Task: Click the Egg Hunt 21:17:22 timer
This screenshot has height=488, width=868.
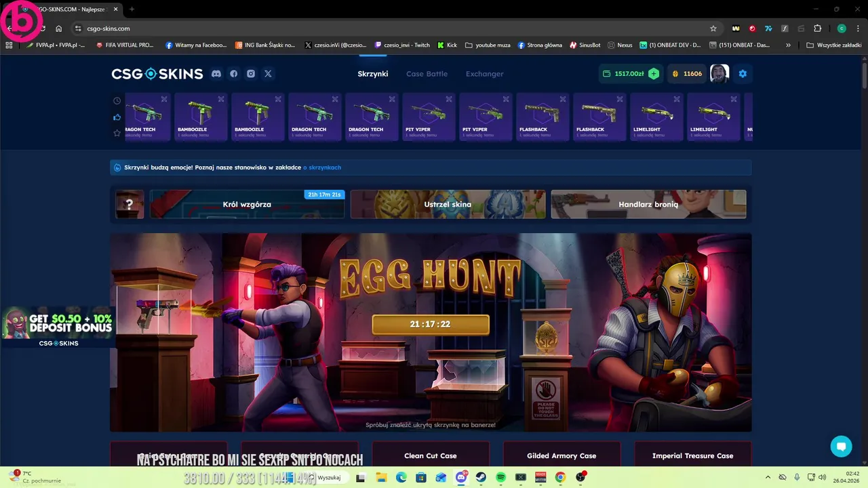Action: (431, 324)
